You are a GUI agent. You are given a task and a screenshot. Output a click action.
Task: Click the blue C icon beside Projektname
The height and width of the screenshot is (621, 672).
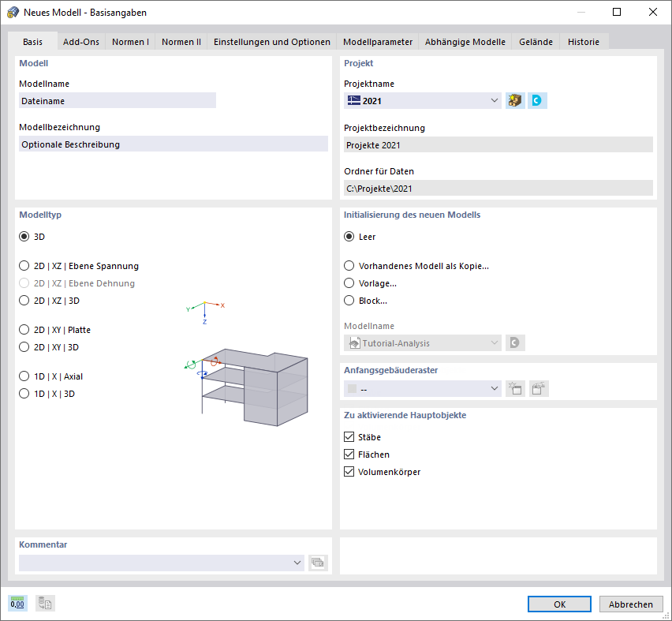point(537,100)
